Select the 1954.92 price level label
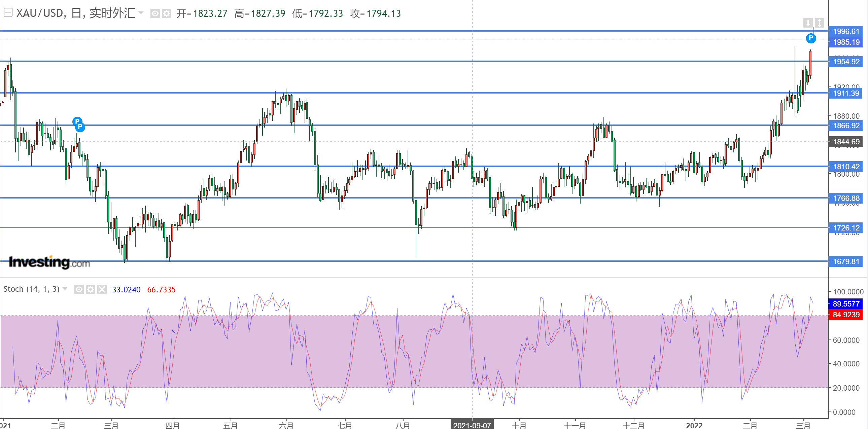This screenshot has width=868, height=429. tap(845, 62)
